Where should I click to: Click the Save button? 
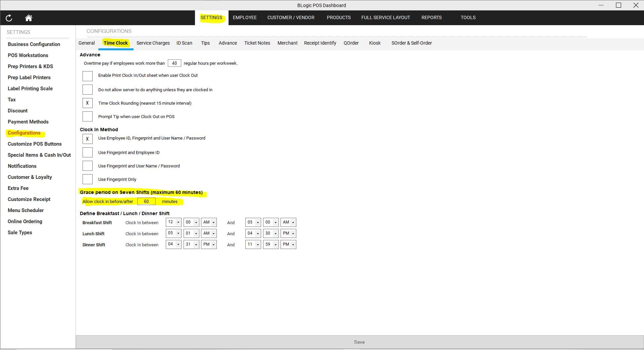(x=359, y=342)
